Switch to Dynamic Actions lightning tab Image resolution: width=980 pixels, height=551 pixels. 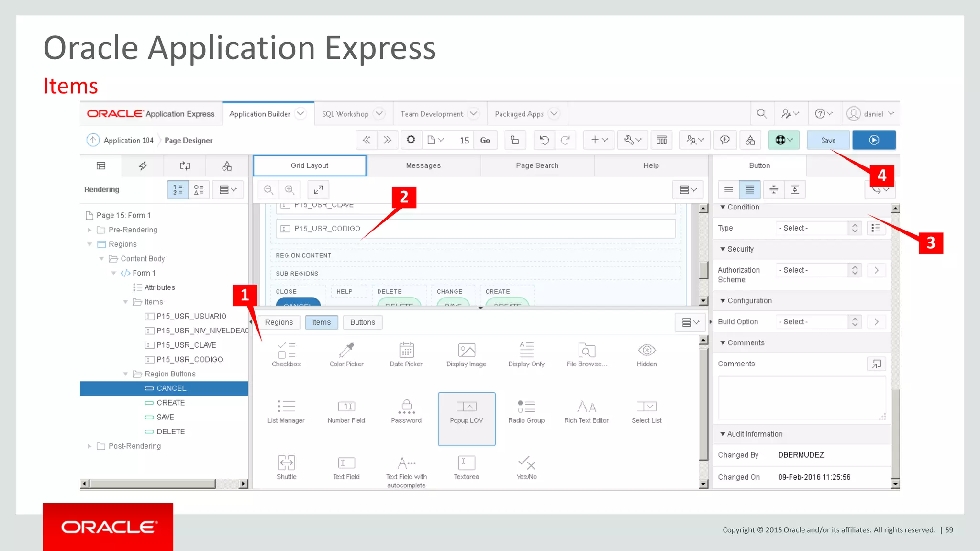[143, 166]
